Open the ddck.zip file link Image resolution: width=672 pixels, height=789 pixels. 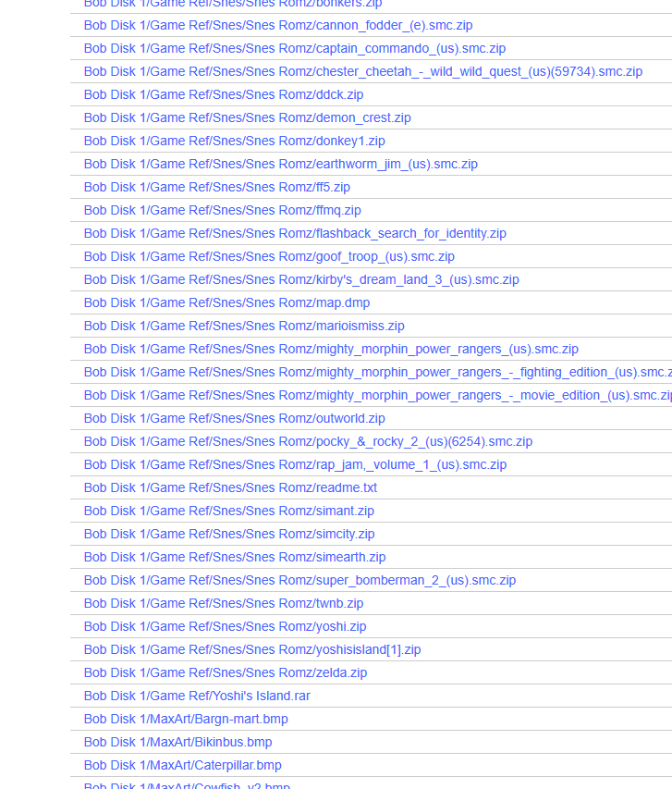[x=224, y=94]
